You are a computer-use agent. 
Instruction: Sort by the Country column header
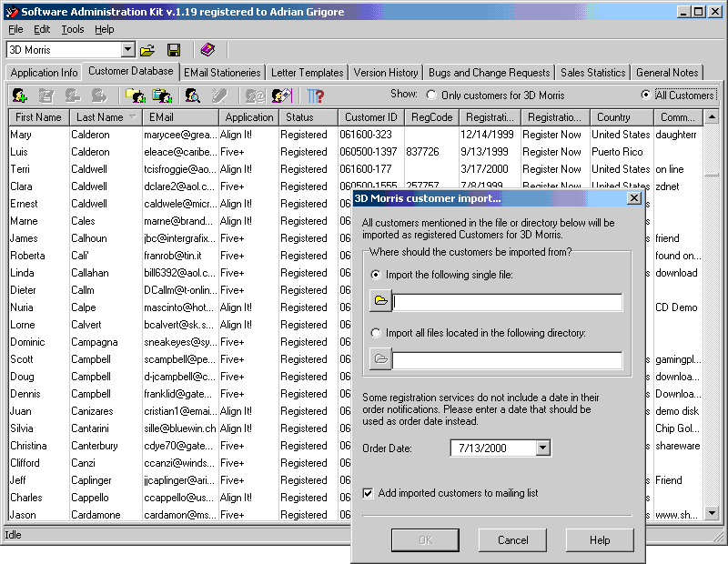622,117
